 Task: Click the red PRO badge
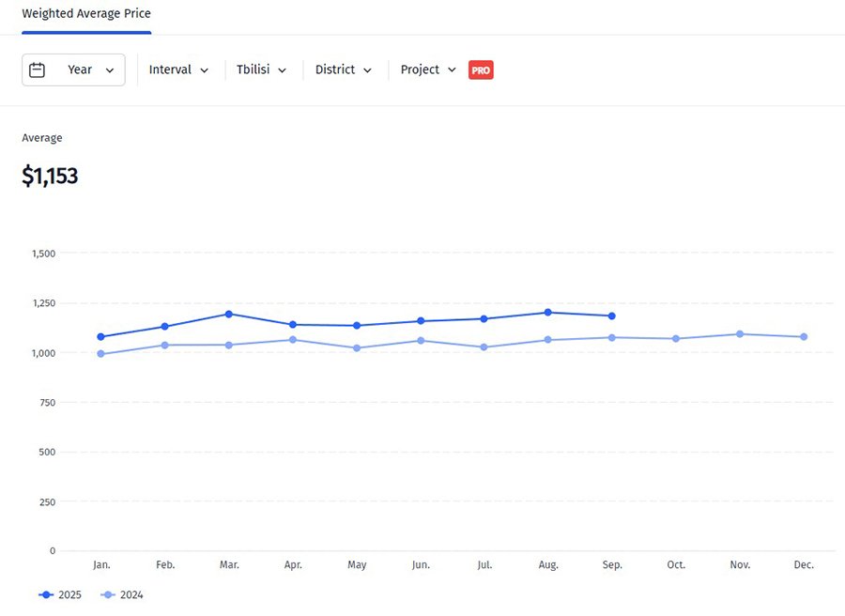pyautogui.click(x=481, y=70)
